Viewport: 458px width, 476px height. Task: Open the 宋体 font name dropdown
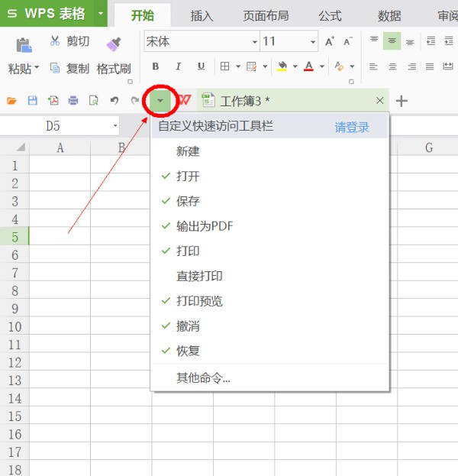tap(255, 41)
